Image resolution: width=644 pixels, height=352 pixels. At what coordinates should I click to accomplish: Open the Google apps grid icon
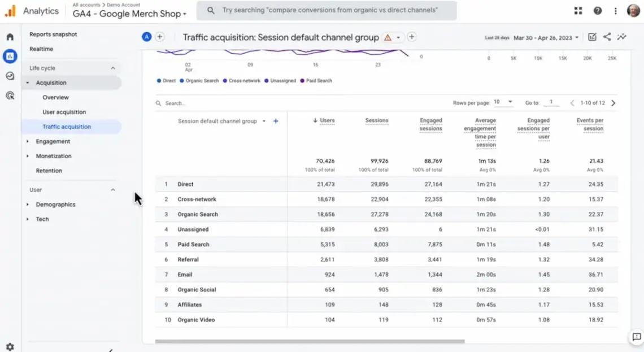click(578, 11)
